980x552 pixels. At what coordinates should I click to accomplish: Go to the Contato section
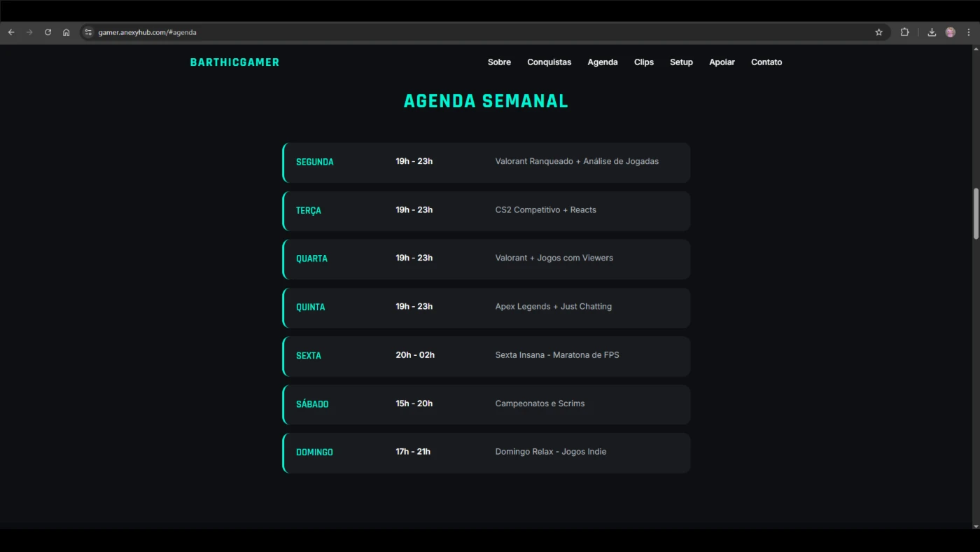766,62
